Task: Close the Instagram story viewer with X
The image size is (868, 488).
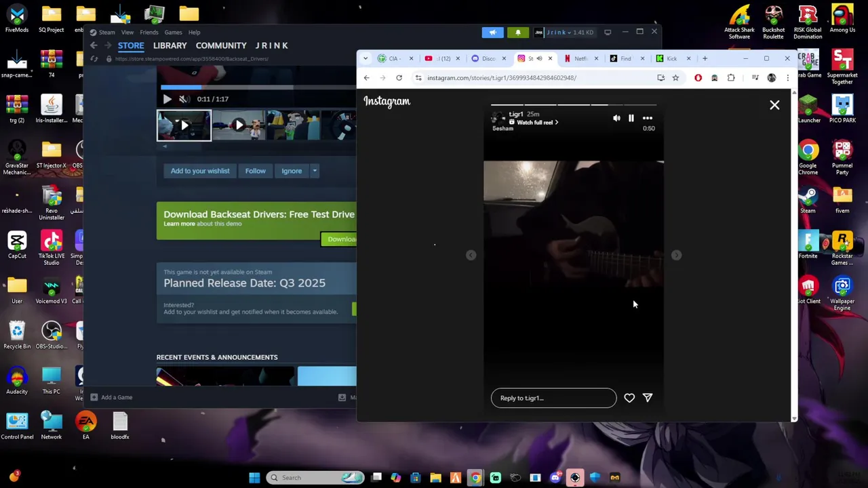Action: tap(774, 105)
